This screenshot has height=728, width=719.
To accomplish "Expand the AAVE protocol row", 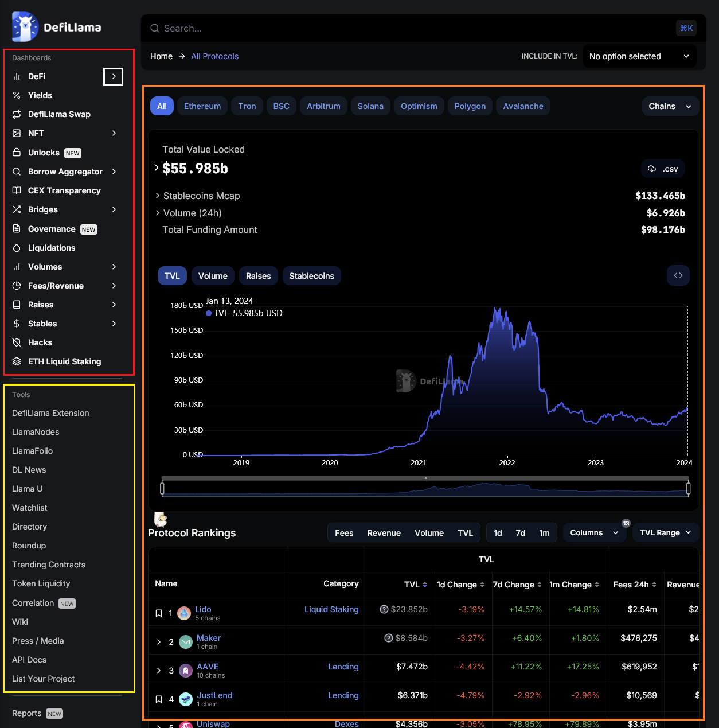I will coord(159,671).
